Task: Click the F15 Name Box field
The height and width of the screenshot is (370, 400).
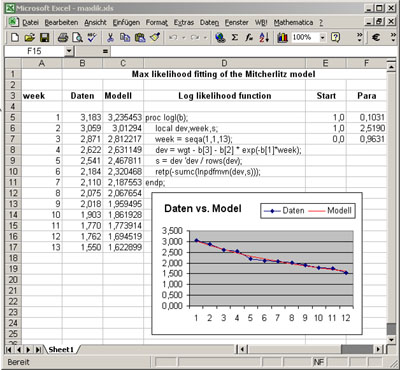Action: (34, 51)
